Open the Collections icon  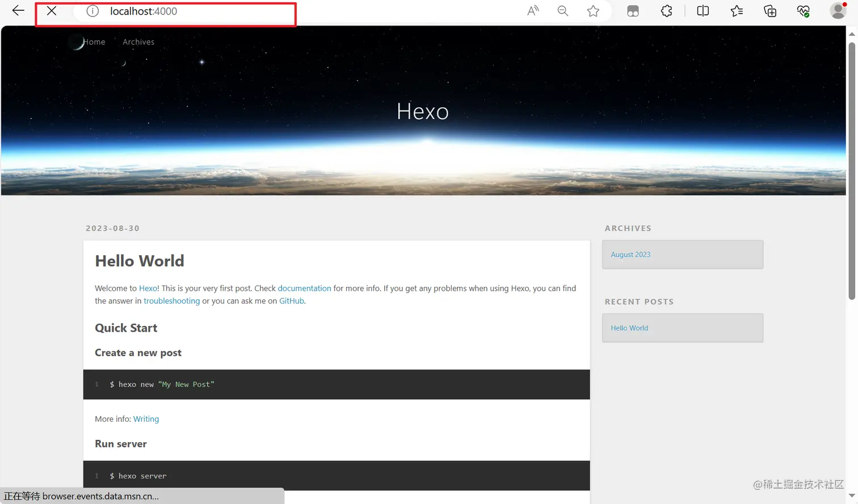(x=770, y=11)
